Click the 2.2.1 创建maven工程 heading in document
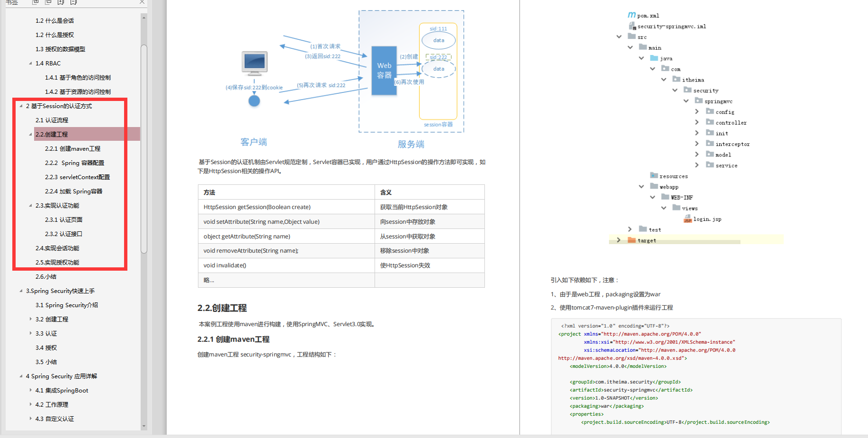This screenshot has height=438, width=868. 233,339
